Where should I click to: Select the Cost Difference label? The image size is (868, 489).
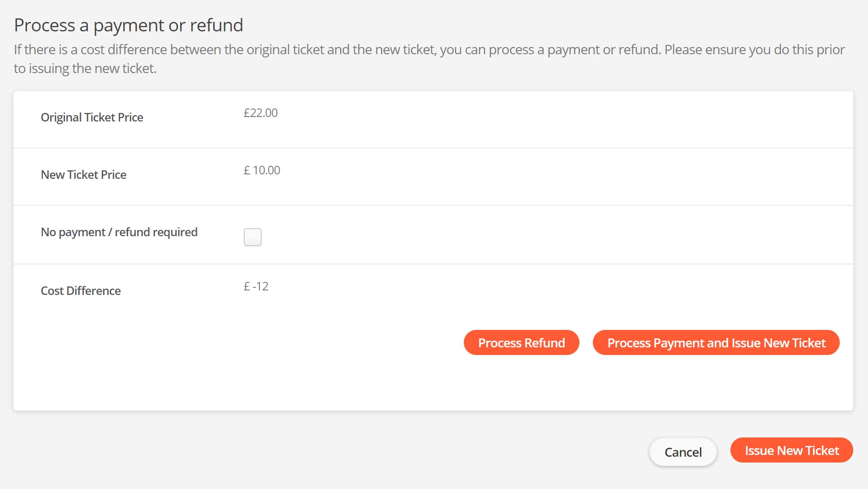coord(81,291)
